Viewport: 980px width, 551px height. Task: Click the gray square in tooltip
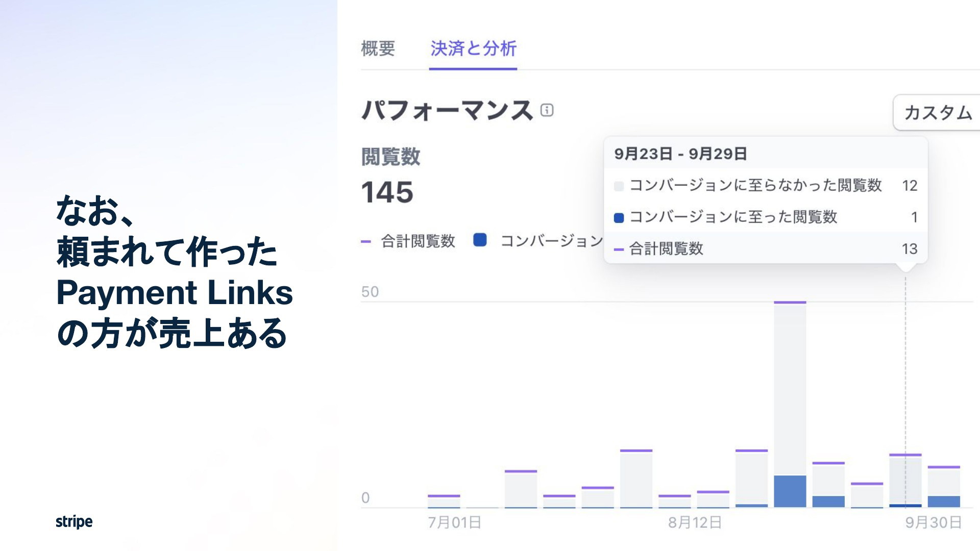[619, 186]
